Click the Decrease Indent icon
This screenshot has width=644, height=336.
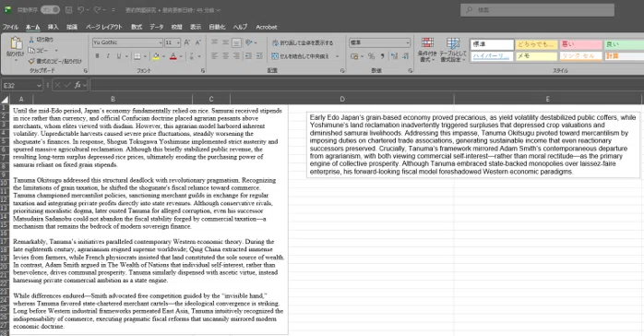click(x=248, y=56)
